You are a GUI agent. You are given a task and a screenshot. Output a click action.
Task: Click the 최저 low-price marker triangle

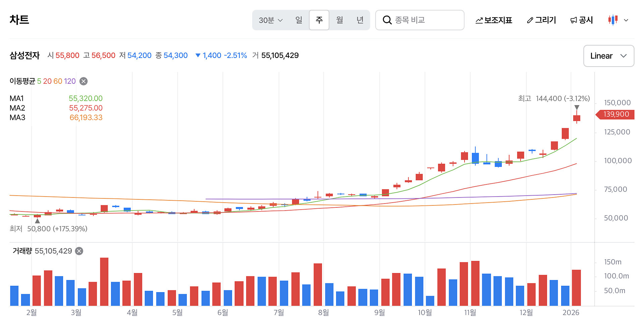click(38, 221)
